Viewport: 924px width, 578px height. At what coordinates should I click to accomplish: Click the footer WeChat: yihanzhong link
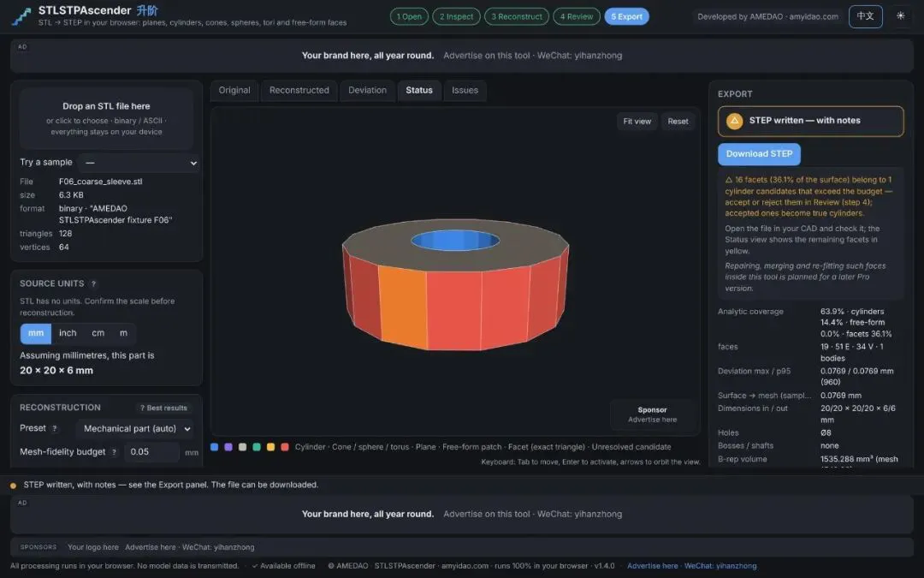pos(720,566)
